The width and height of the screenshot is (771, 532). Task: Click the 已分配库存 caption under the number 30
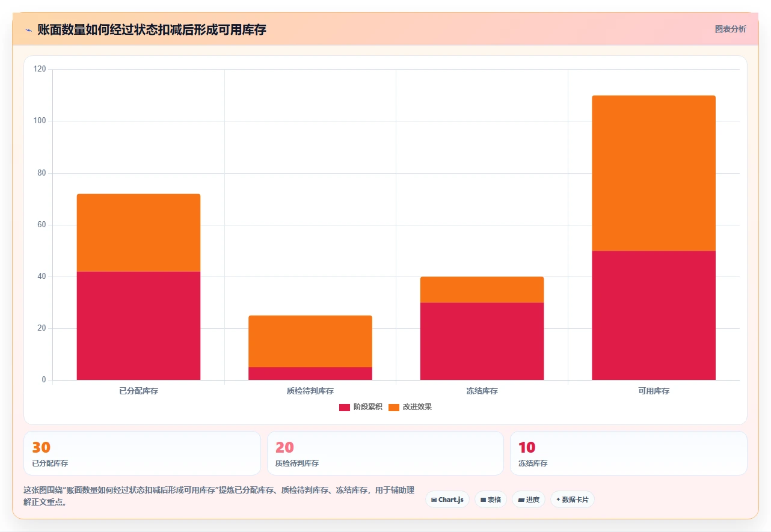[50, 463]
